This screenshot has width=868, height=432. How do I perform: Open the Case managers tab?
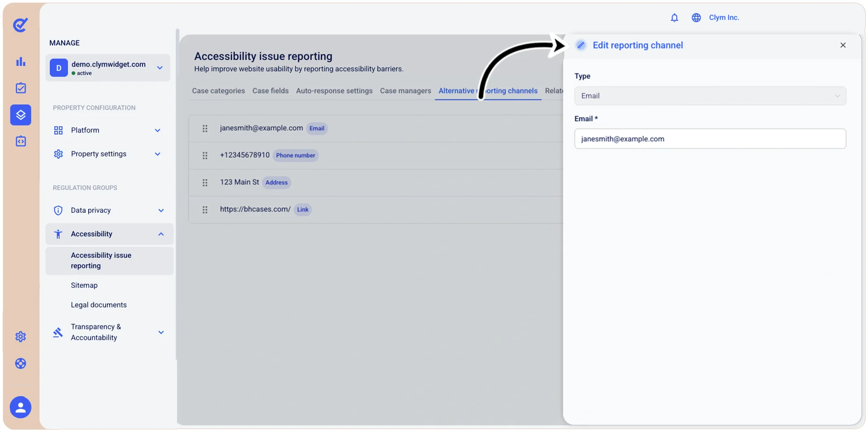pyautogui.click(x=405, y=91)
